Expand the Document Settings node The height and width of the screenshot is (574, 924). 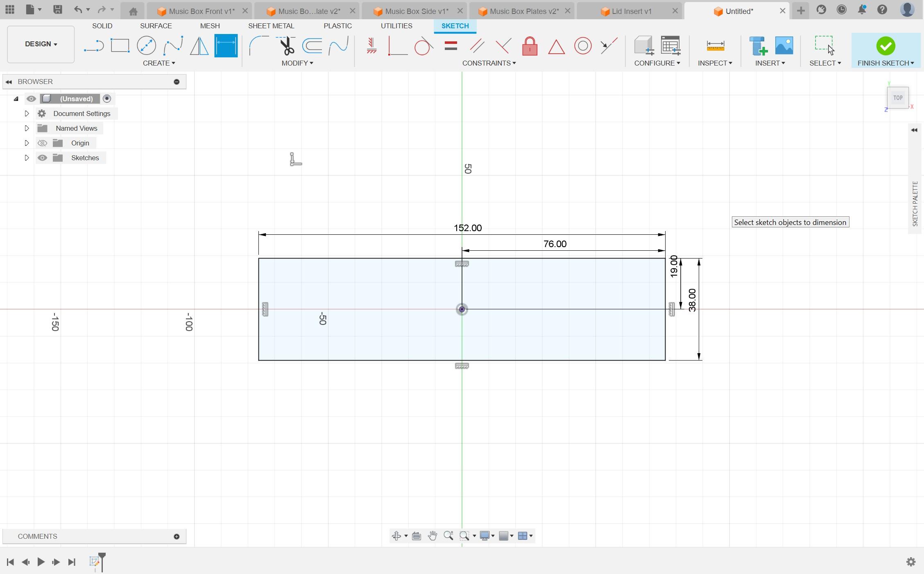27,113
